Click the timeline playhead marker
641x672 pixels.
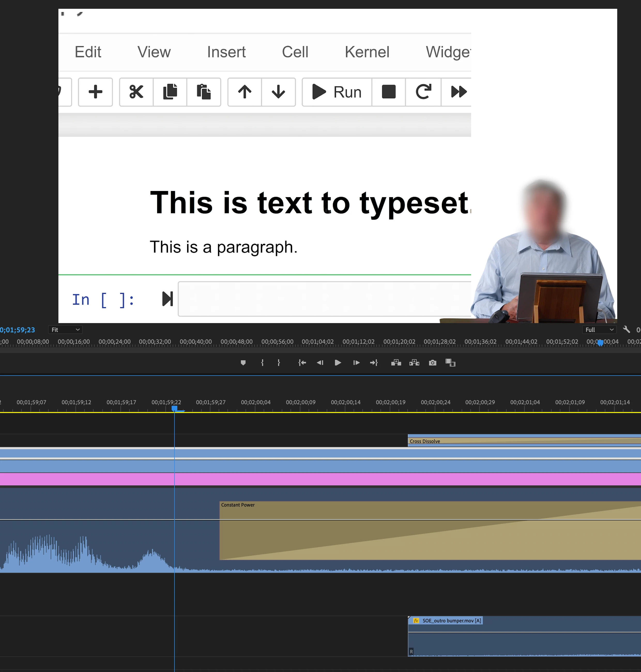coord(174,408)
